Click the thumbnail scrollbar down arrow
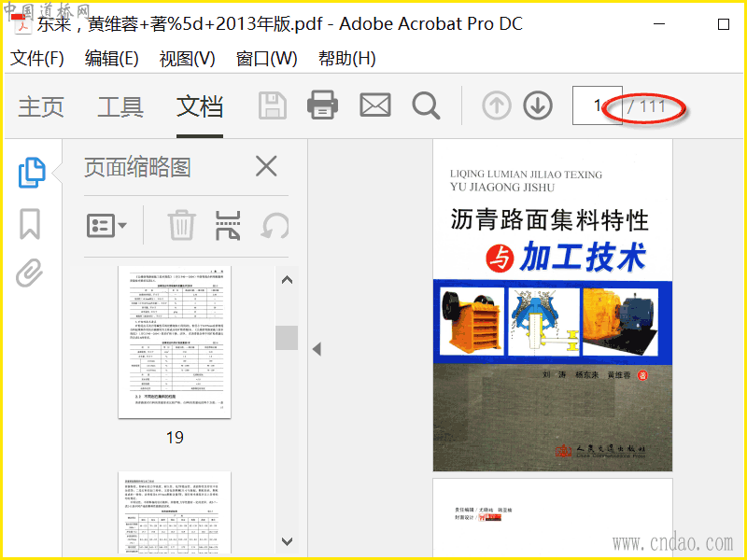The height and width of the screenshot is (560, 747). point(287,541)
